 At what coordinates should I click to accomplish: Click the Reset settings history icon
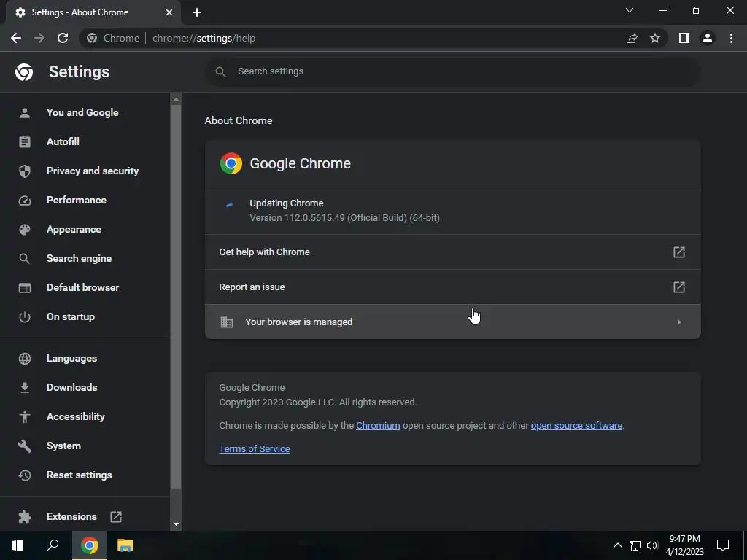click(24, 475)
